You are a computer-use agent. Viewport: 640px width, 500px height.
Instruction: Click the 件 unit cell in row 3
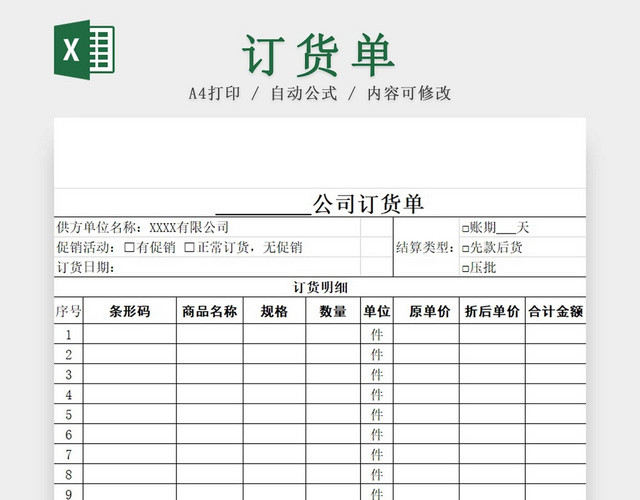[x=377, y=374]
